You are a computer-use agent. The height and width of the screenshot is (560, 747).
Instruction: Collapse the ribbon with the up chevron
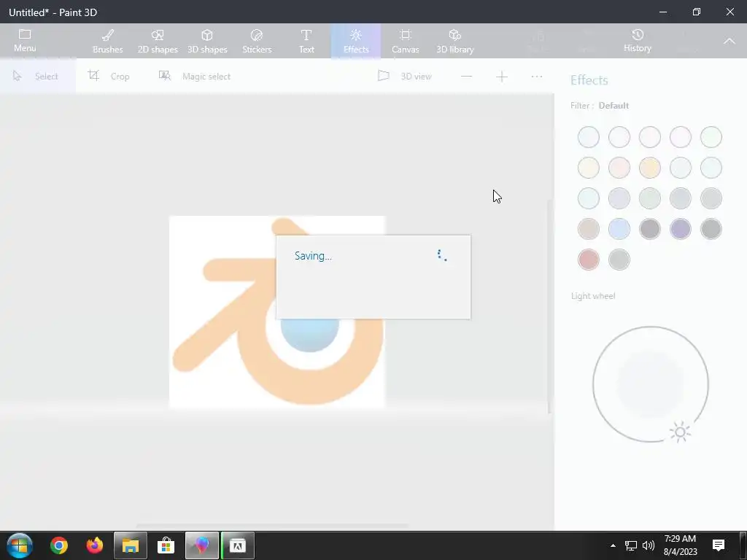pyautogui.click(x=729, y=41)
